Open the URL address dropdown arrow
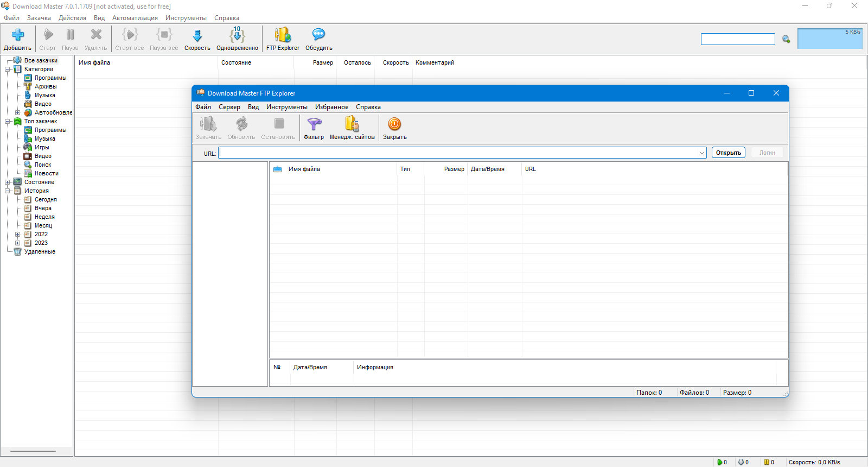The height and width of the screenshot is (467, 868). click(701, 153)
